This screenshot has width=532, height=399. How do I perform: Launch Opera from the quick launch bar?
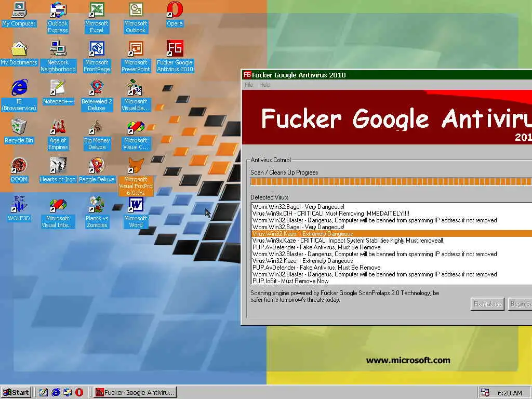[79, 392]
